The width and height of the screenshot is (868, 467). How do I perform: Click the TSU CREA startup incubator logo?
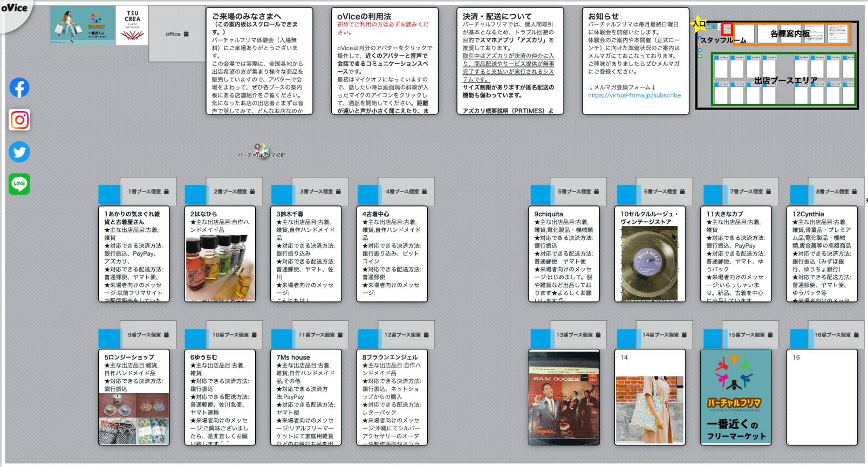click(132, 25)
